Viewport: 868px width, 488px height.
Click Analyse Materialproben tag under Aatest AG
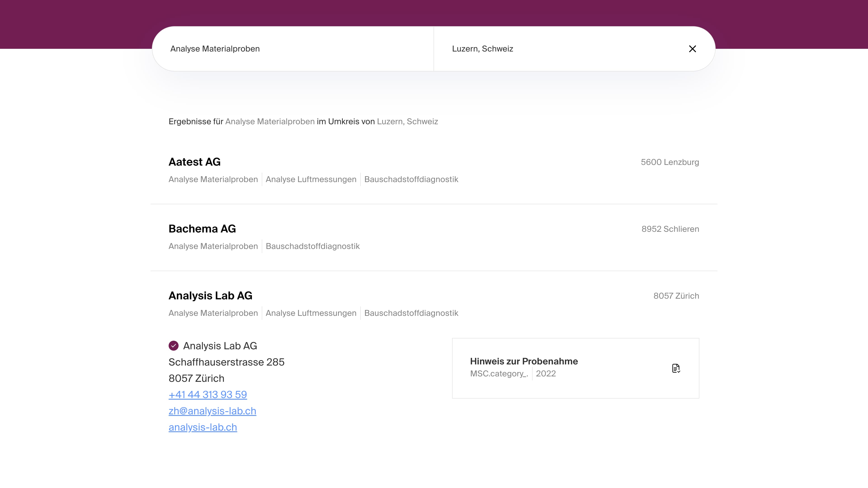click(213, 179)
